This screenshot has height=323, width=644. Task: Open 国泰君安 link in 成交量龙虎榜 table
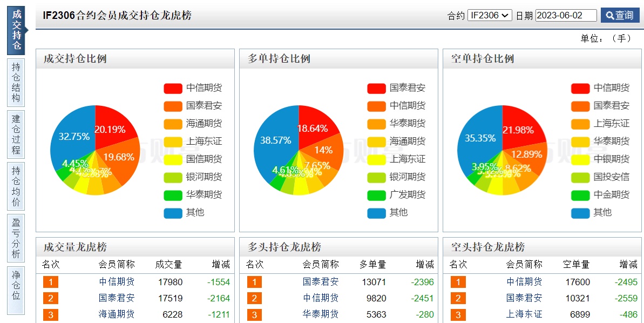[x=117, y=298]
